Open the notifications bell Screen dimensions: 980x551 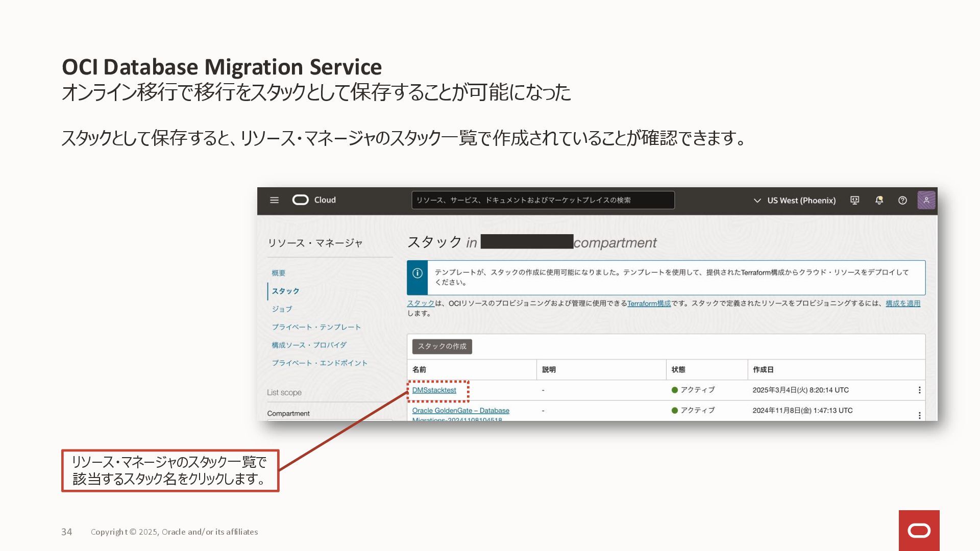(879, 201)
